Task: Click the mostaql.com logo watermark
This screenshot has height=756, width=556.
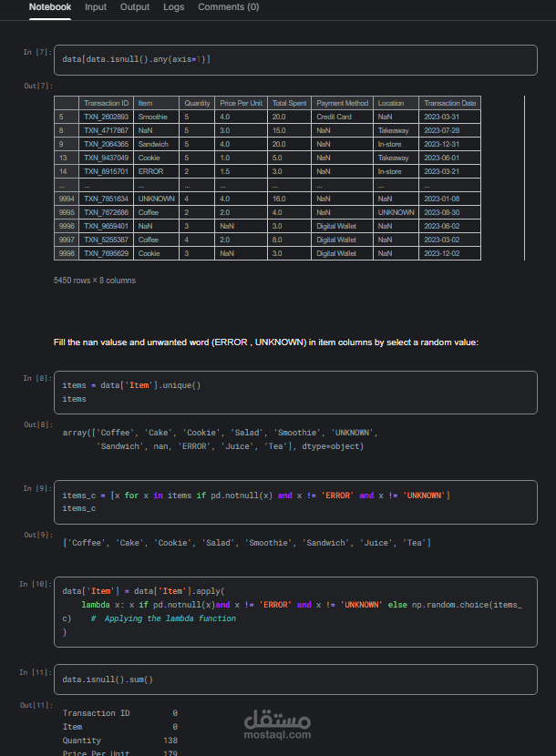Action: (278, 725)
